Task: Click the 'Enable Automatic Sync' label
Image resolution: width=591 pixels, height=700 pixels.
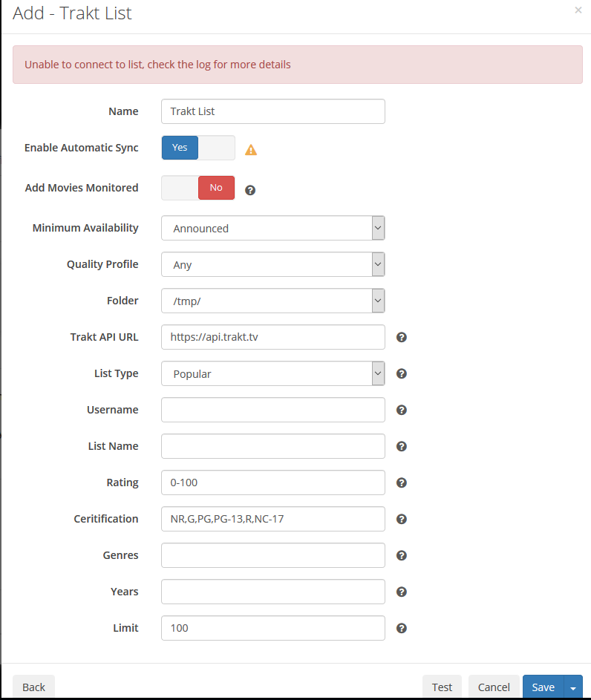Action: [x=81, y=148]
